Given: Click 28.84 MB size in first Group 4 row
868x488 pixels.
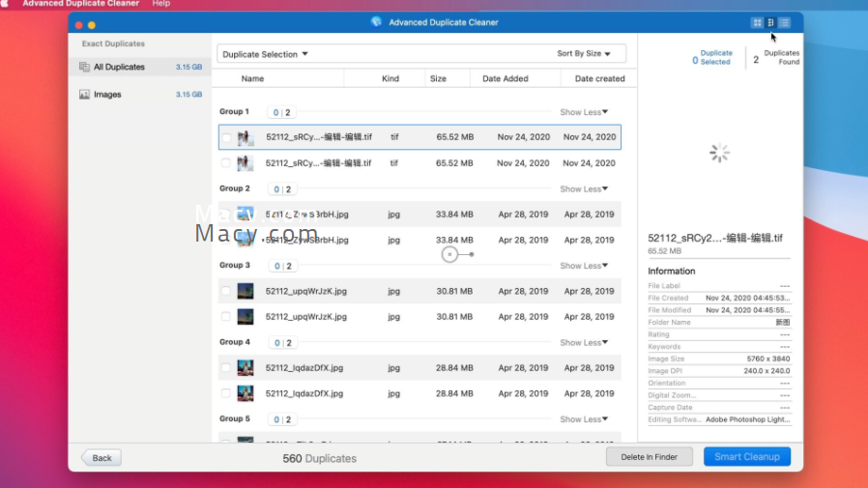Looking at the screenshot, I should pyautogui.click(x=454, y=368).
